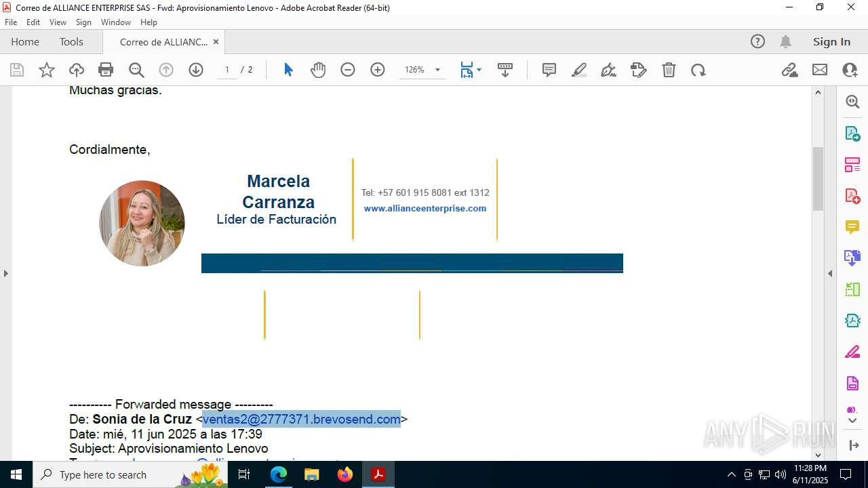
Task: Open the Sign menu
Action: point(83,22)
